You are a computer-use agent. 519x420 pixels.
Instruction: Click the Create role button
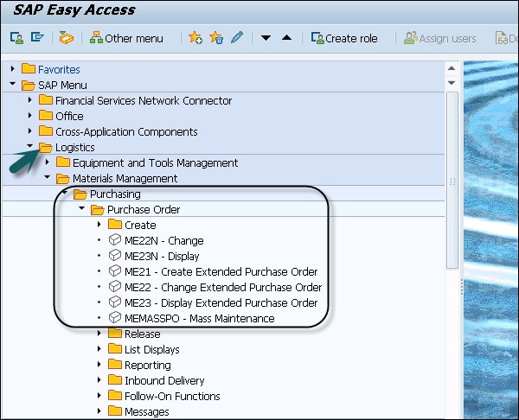[x=344, y=39]
